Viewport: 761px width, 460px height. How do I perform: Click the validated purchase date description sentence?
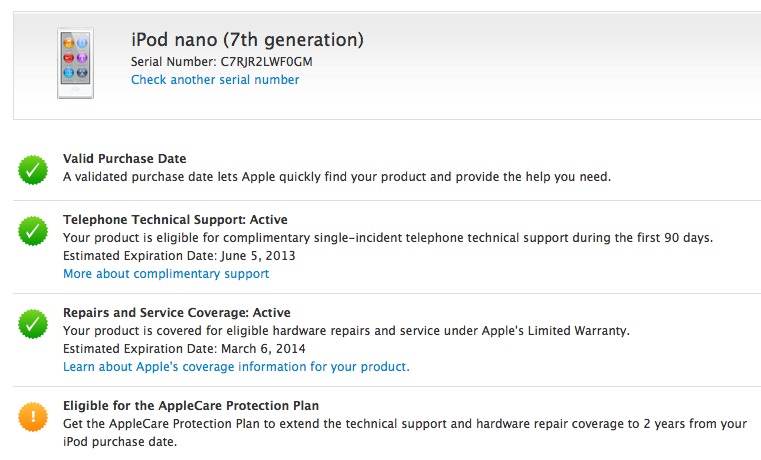337,177
